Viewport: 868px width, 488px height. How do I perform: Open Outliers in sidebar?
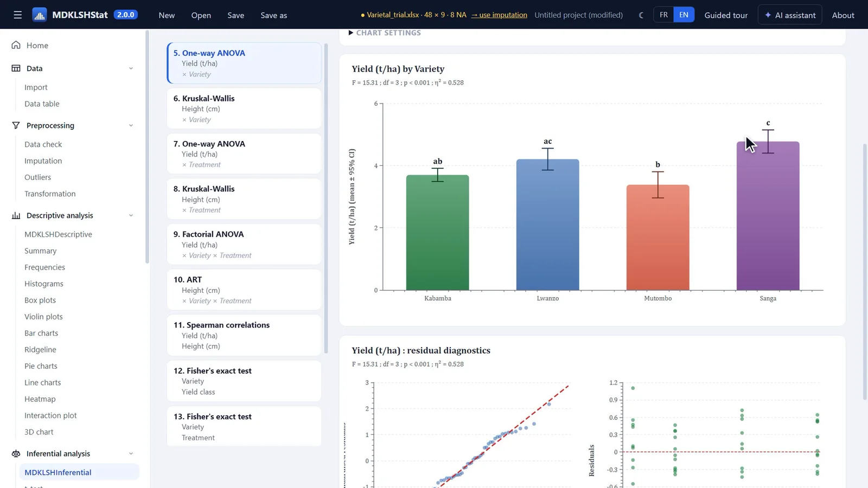(37, 177)
